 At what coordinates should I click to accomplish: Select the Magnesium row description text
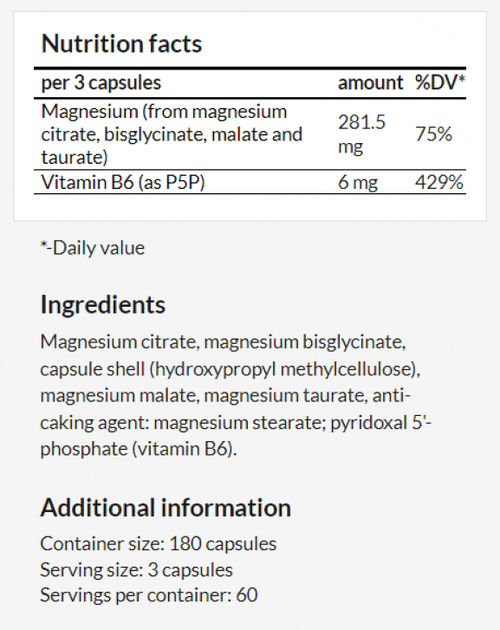(x=172, y=134)
